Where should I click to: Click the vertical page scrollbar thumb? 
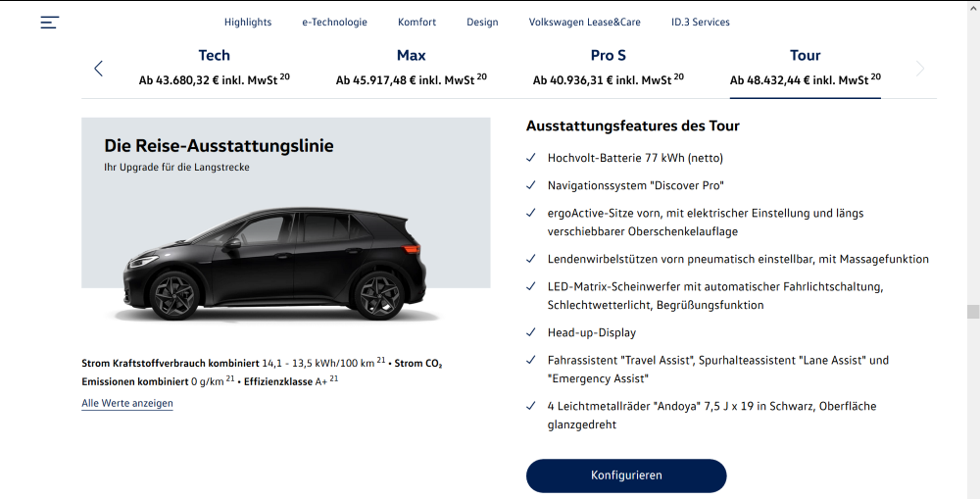(972, 312)
